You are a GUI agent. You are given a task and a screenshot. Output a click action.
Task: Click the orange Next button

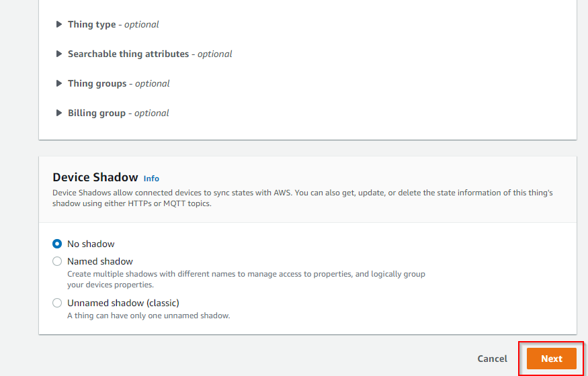click(551, 359)
